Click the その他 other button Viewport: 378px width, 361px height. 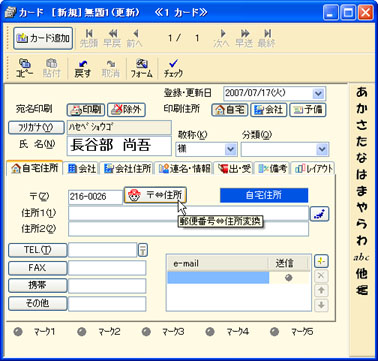tap(38, 304)
